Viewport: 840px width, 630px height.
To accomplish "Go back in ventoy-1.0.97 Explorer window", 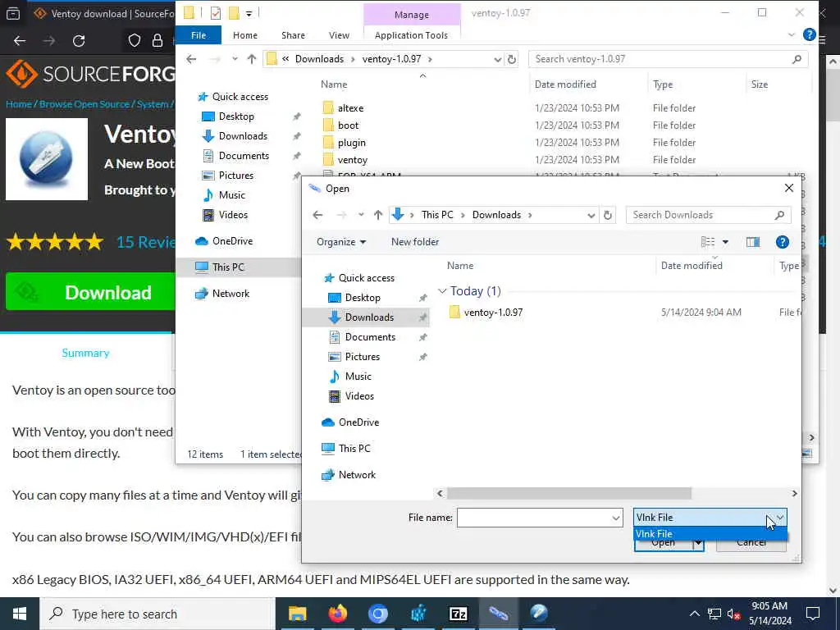I will (191, 59).
